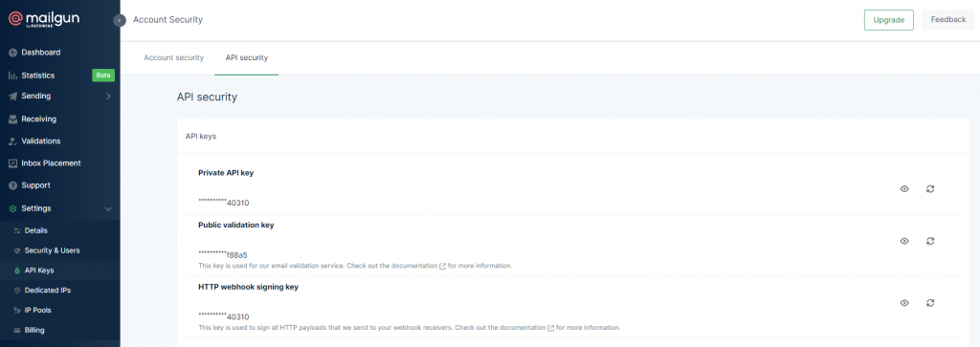This screenshot has height=347, width=980.
Task: Click the API keys section header
Action: pos(201,136)
